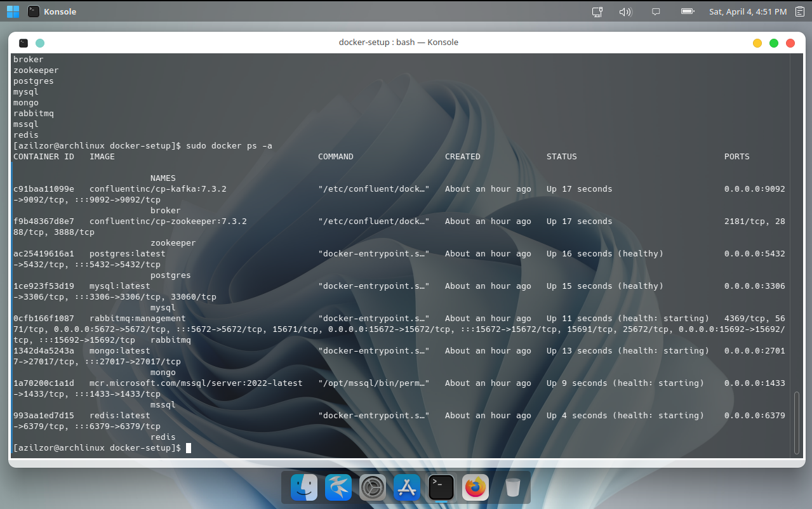Screen dimensions: 812x509
Task: Open the App Store icon in the dock
Action: 406,487
